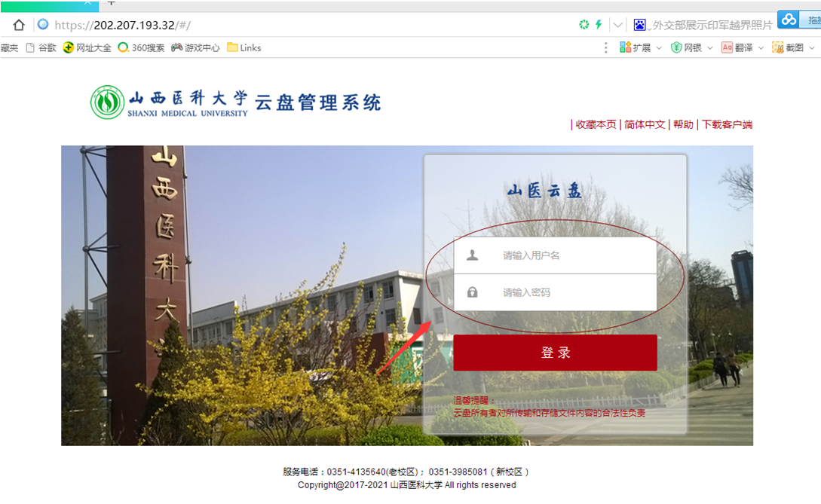Screen dimensions: 821x504
Task: Click the lightning speed mode icon
Action: tap(599, 25)
